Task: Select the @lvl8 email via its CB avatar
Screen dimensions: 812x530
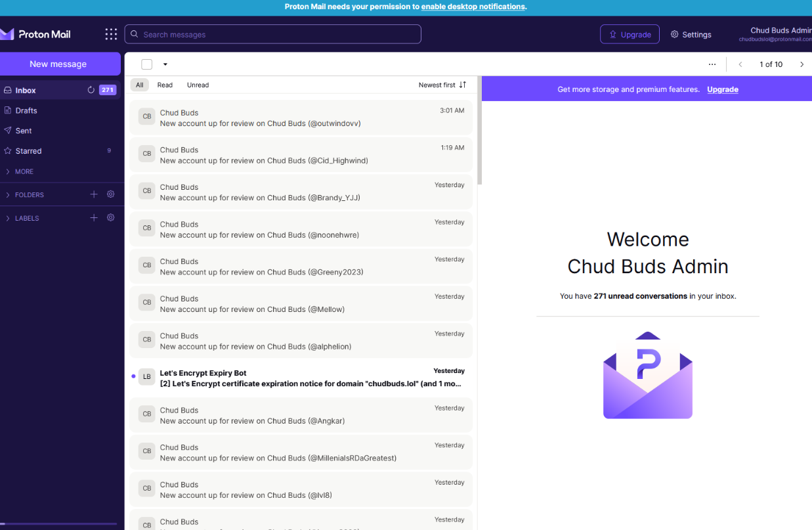Action: (147, 489)
